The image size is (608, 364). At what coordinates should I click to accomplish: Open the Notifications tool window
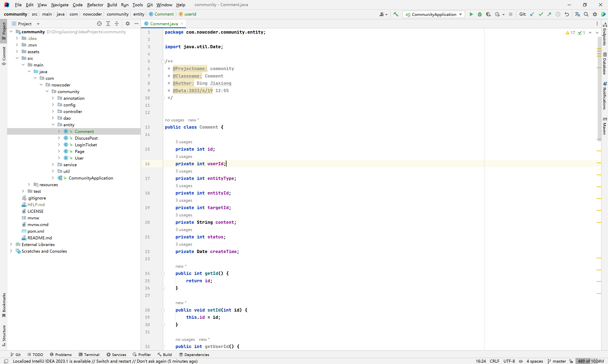tap(605, 96)
